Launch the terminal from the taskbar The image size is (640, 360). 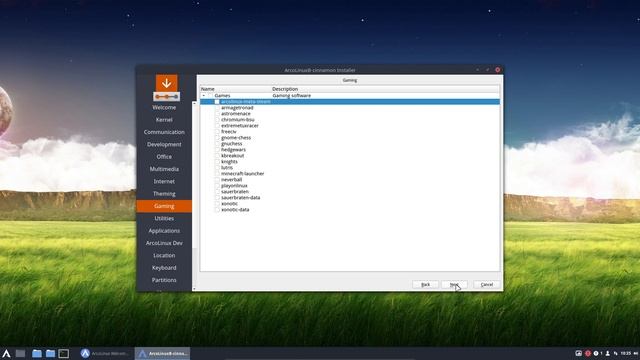coord(64,353)
